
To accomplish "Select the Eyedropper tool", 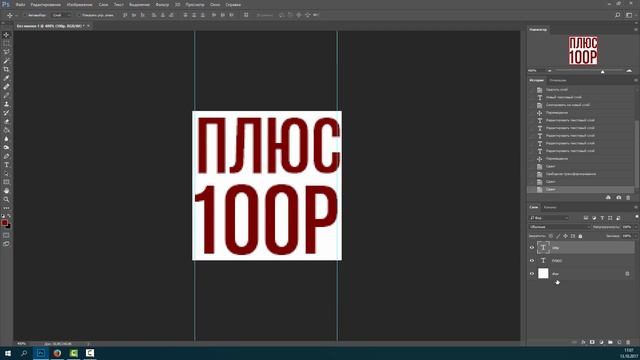I will (6, 78).
